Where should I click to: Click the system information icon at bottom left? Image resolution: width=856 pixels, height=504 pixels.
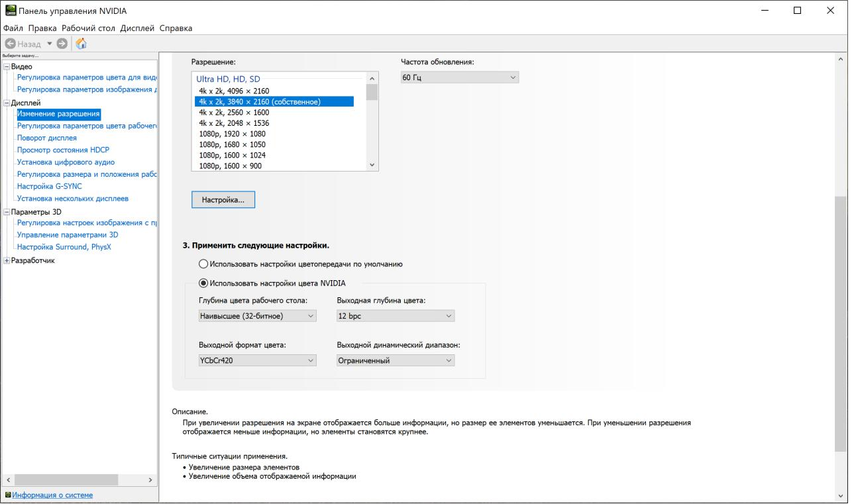[7, 495]
